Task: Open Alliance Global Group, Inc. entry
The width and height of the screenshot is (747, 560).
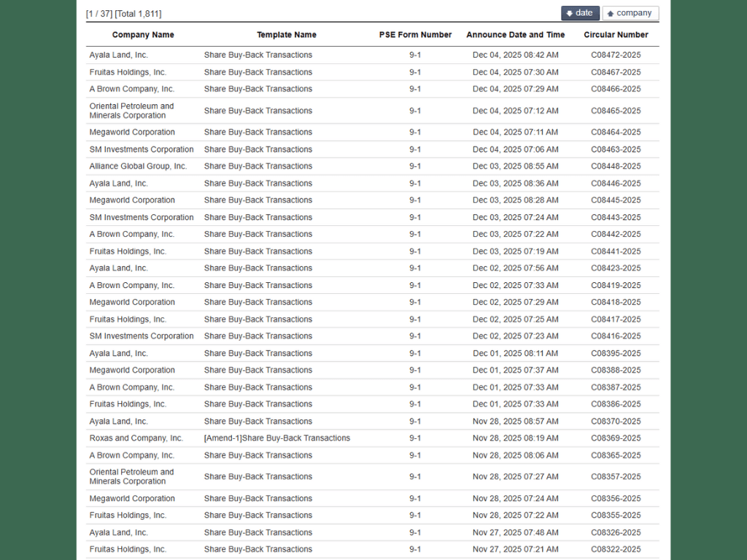Action: point(258,166)
